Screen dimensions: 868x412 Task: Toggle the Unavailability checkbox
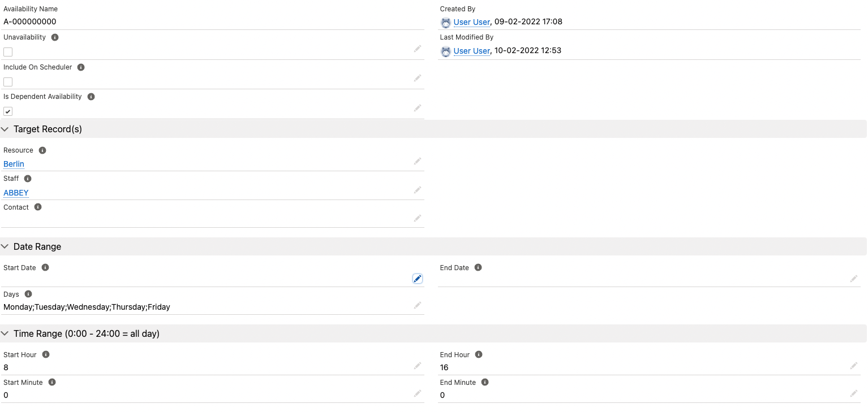[8, 52]
